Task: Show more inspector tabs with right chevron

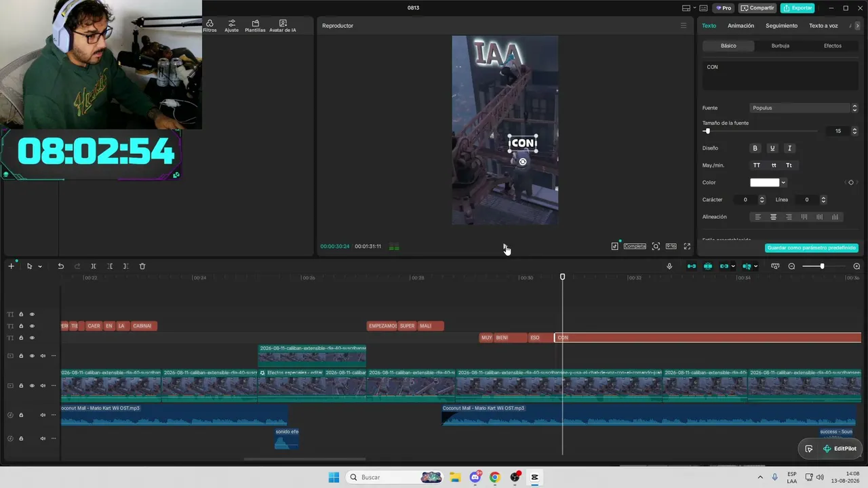Action: tap(858, 26)
